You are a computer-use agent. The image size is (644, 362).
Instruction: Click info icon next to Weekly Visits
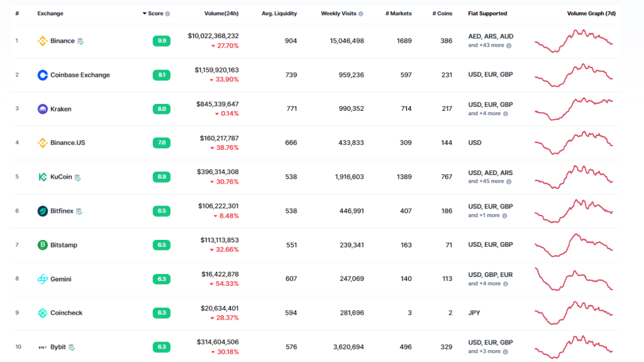coord(360,14)
